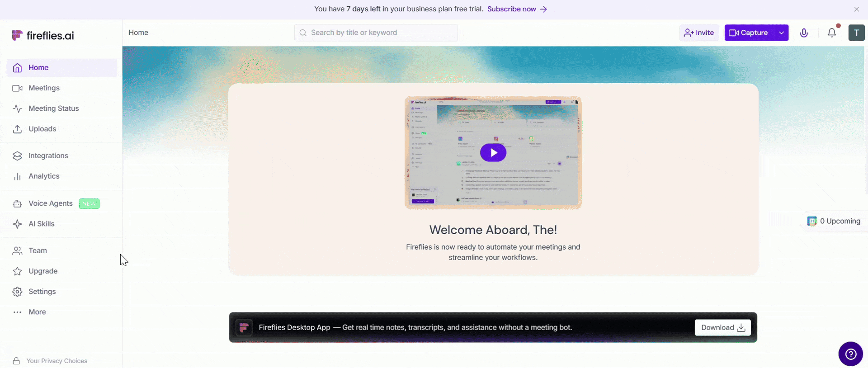This screenshot has height=368, width=868.
Task: Click the Google Calendar icon beside Upcoming
Action: [812, 221]
